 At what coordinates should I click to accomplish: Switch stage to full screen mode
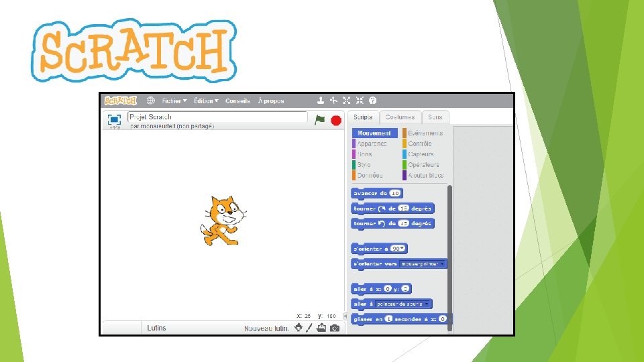coord(114,119)
